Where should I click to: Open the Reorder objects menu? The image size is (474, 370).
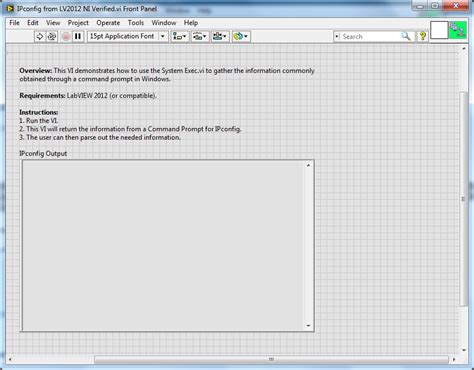coord(241,36)
